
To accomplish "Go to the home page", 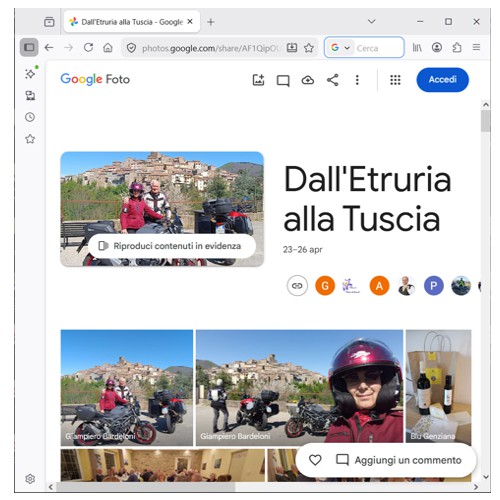I will pos(108,48).
